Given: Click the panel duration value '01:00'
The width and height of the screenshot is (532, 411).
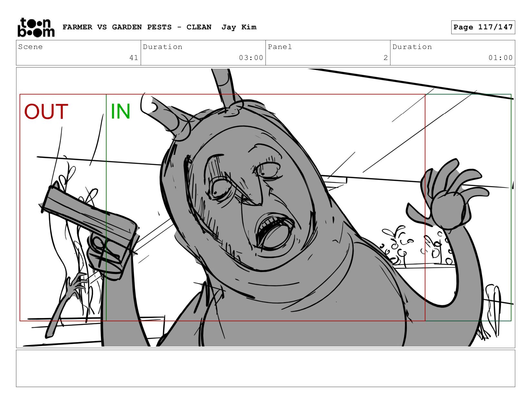Looking at the screenshot, I should (500, 58).
